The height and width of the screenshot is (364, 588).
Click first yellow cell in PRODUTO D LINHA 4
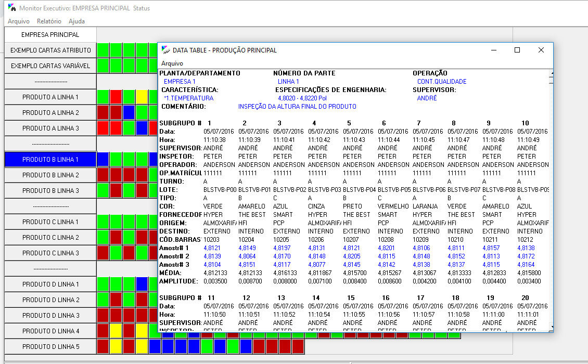tap(116, 331)
